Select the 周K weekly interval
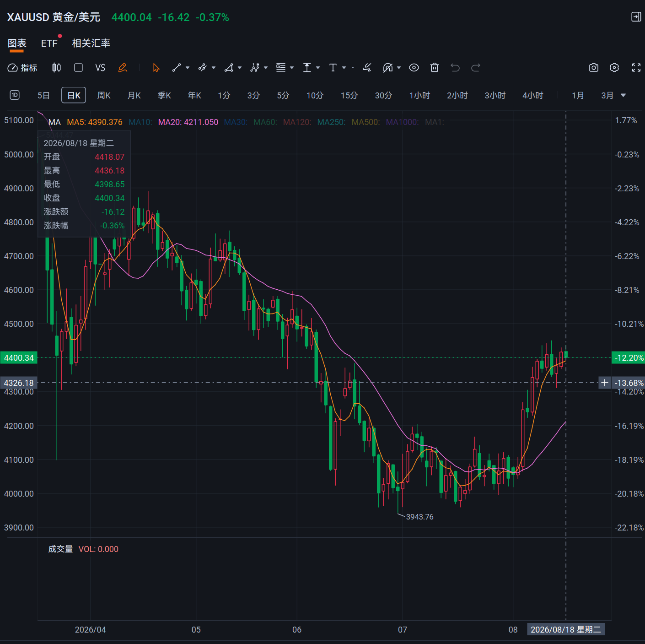Viewport: 645px width, 644px height. click(x=104, y=95)
